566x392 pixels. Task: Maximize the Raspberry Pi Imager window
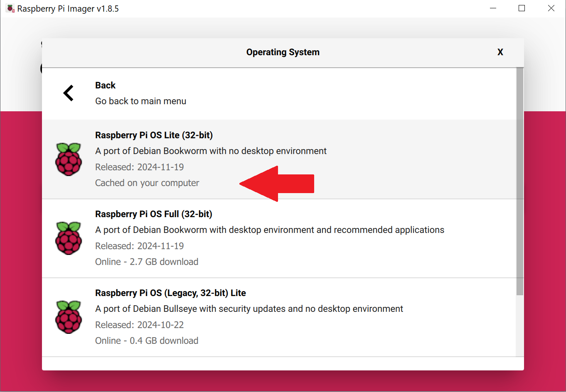(x=522, y=8)
